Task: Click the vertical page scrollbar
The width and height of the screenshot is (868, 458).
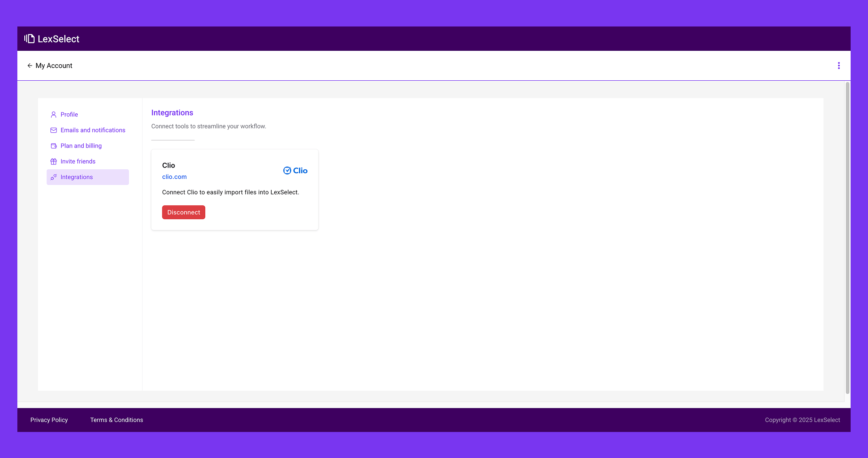Action: (847, 238)
